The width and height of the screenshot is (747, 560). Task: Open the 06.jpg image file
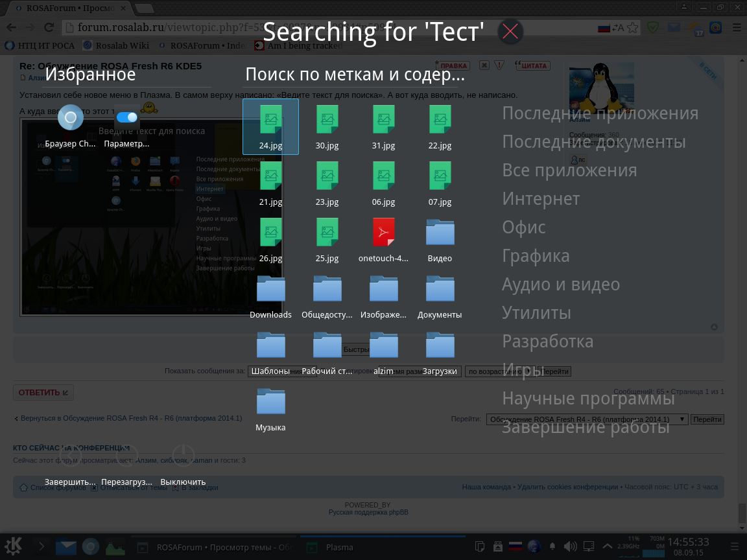383,183
